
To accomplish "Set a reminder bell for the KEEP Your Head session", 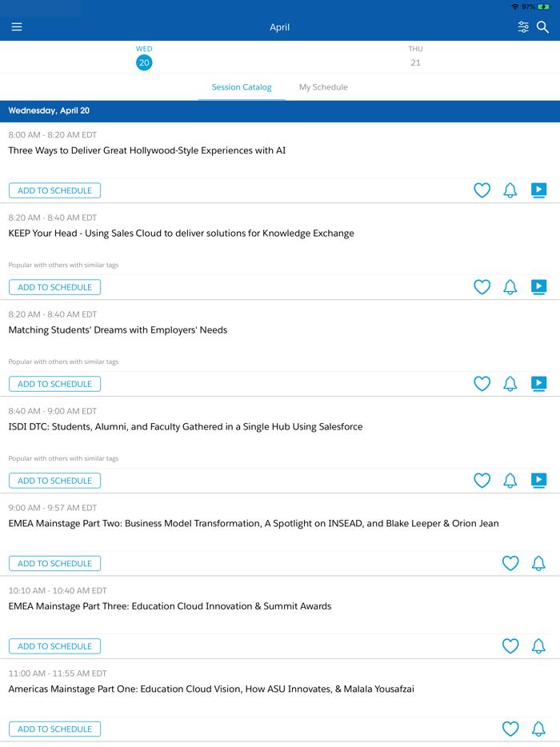I will tap(510, 287).
